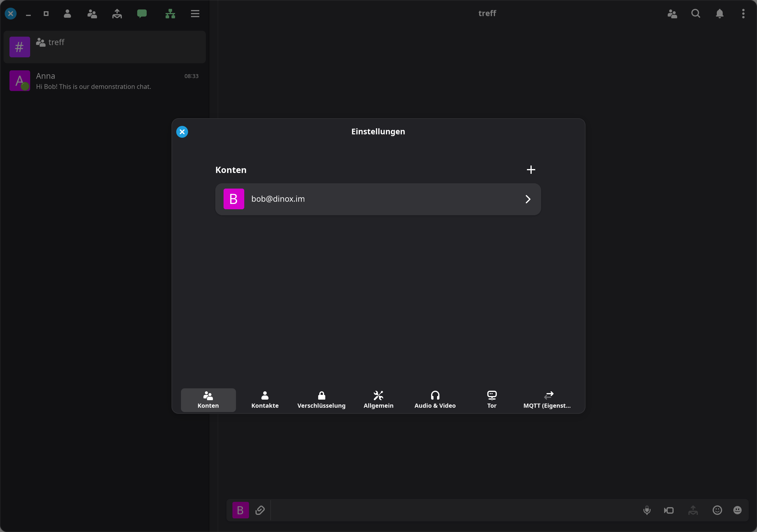
Task: Click the purple hash avatar for treff
Action: click(x=20, y=47)
